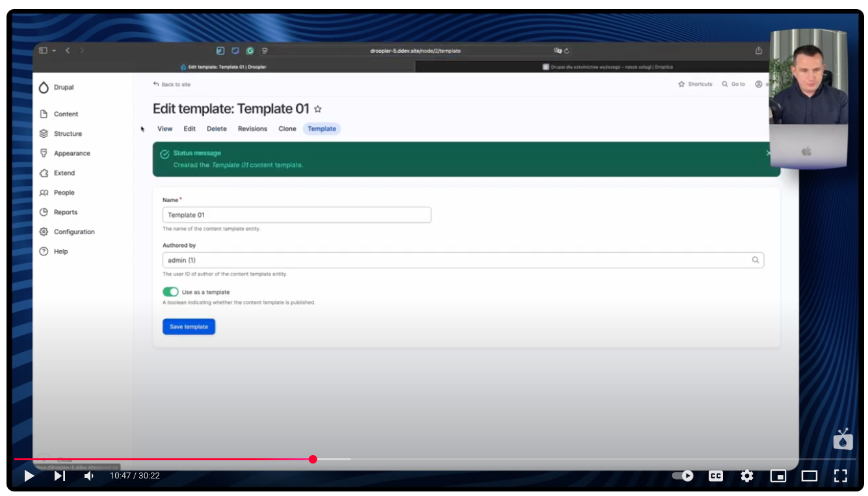
Task: Disable the Use as a template switch
Action: point(170,292)
